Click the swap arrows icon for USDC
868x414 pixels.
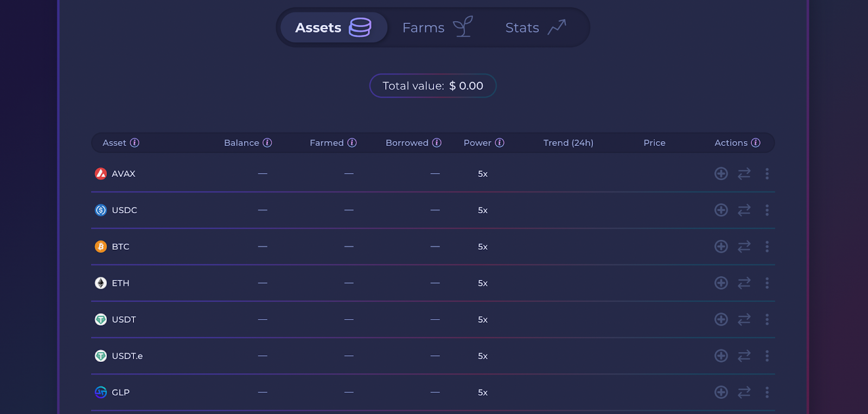coord(744,210)
